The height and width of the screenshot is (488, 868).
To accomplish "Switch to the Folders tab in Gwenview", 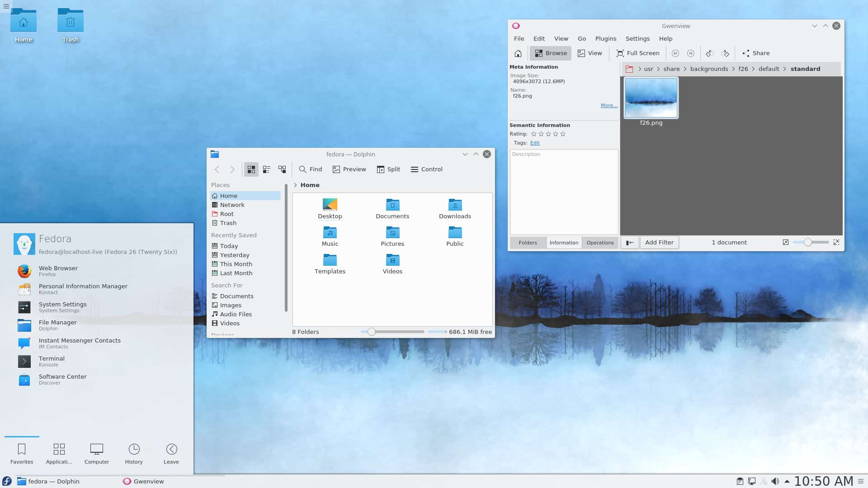I will tap(528, 242).
